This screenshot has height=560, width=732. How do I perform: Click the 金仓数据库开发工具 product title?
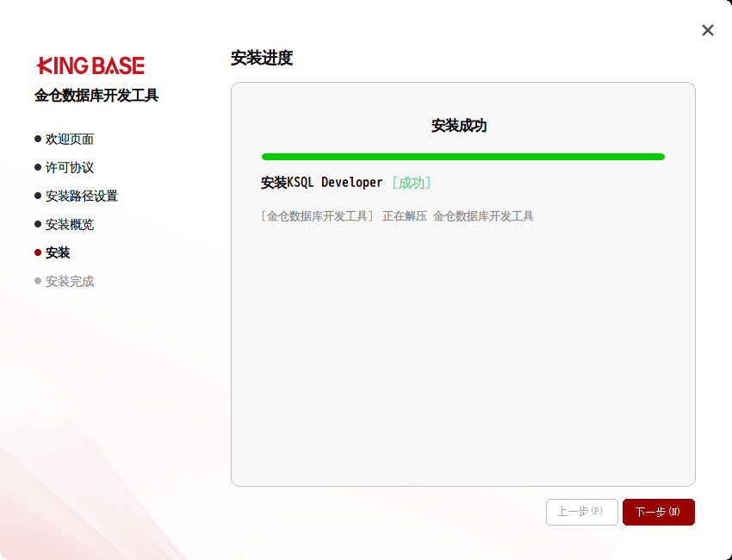click(x=96, y=96)
